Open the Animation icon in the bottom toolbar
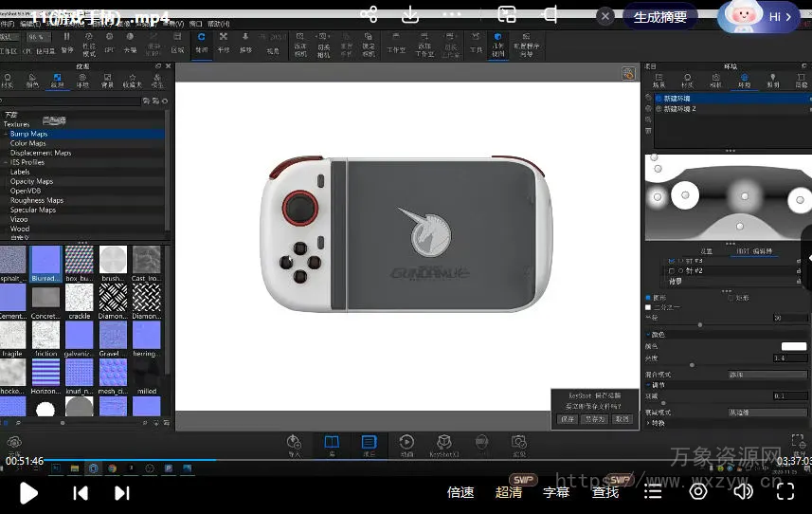 tap(406, 444)
